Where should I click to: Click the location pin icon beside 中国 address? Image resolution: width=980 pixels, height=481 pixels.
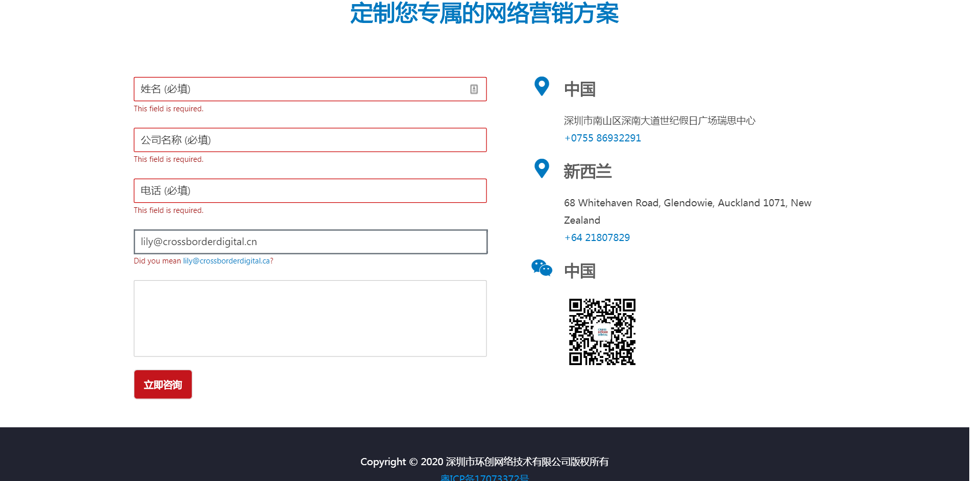coord(542,86)
